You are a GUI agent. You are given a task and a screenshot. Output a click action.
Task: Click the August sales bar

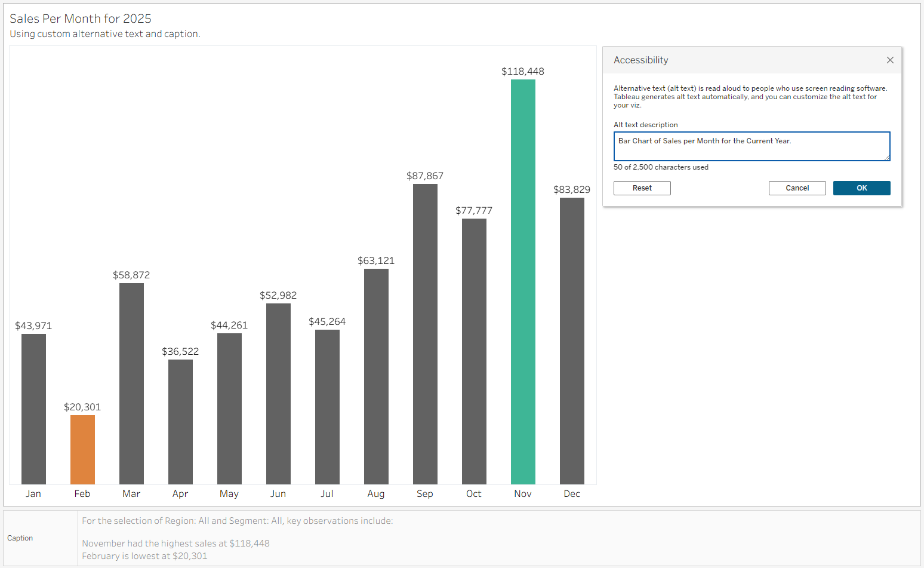tap(376, 376)
